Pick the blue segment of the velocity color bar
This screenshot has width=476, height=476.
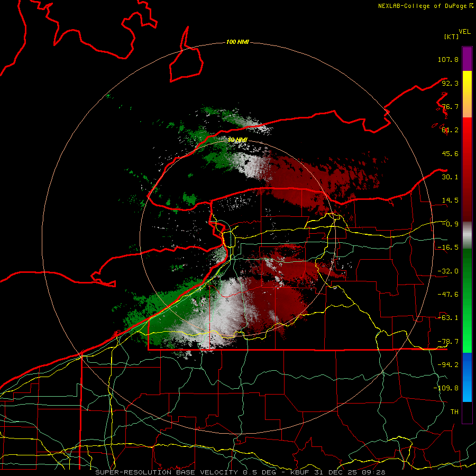pyautogui.click(x=467, y=377)
